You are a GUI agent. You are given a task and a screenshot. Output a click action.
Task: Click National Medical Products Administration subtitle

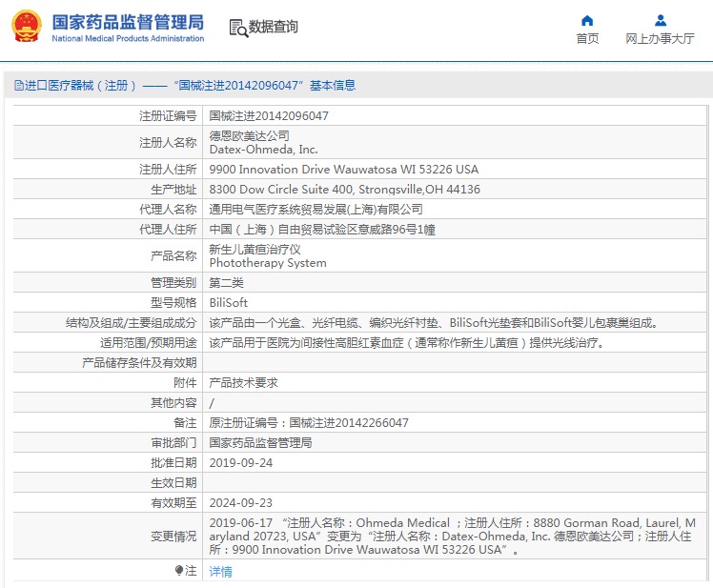click(128, 39)
